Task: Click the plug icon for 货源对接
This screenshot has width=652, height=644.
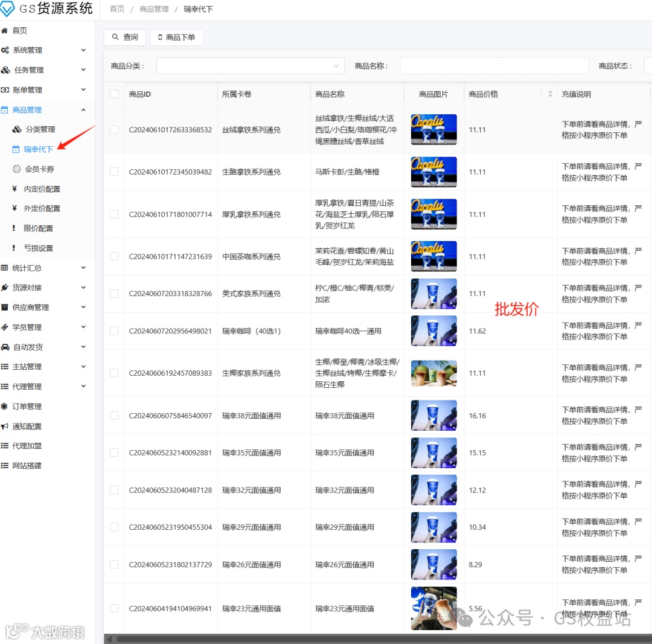Action: (x=5, y=288)
